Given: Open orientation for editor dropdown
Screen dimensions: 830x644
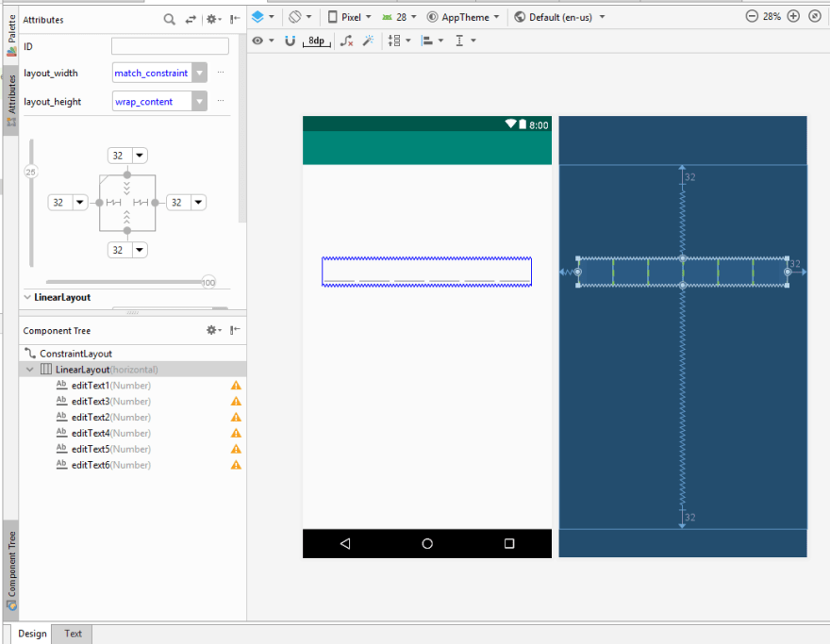Looking at the screenshot, I should coord(300,17).
